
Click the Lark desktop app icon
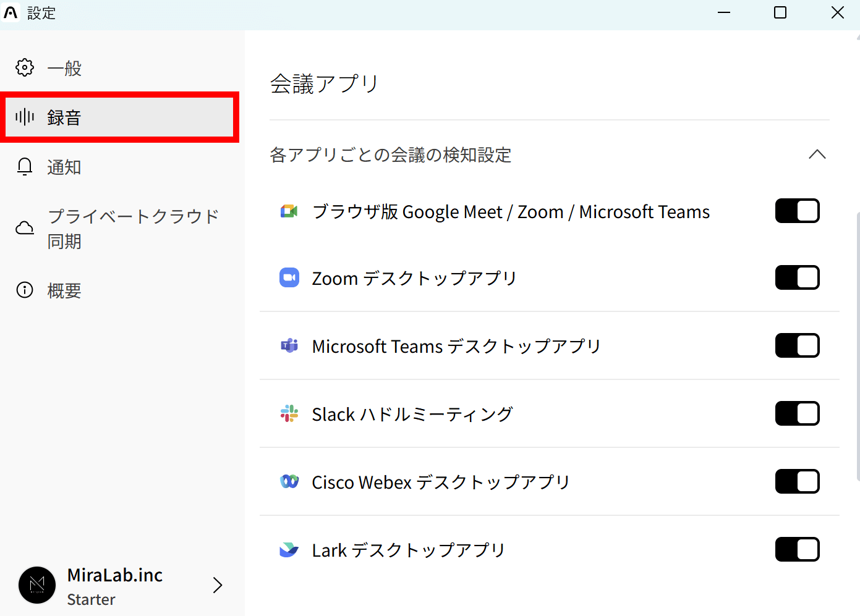click(x=289, y=549)
